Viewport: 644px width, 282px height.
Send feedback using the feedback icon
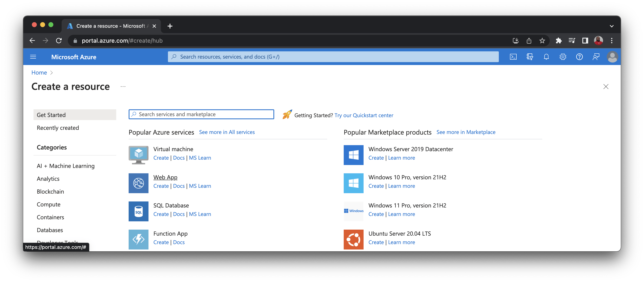596,57
